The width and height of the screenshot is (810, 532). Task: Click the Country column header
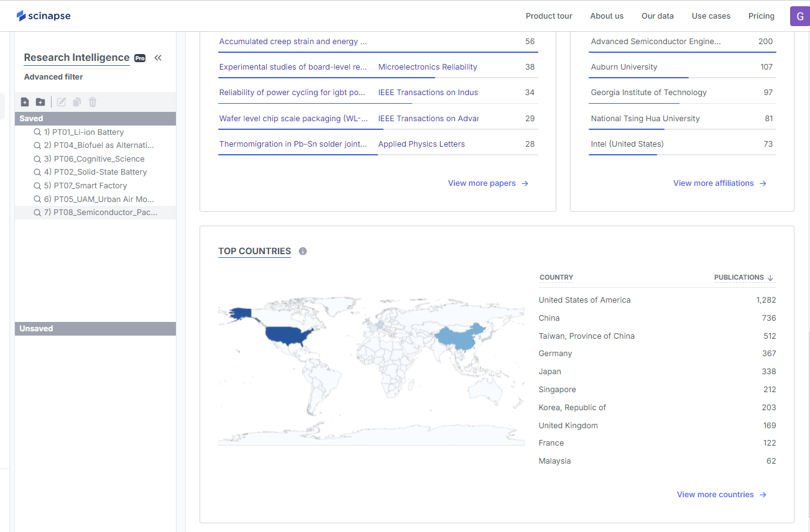556,277
